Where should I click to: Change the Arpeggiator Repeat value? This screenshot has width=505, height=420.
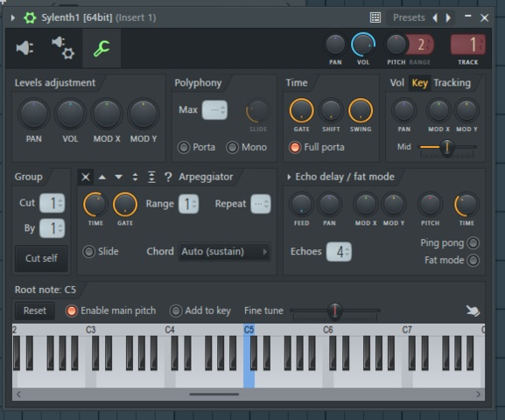pos(261,204)
